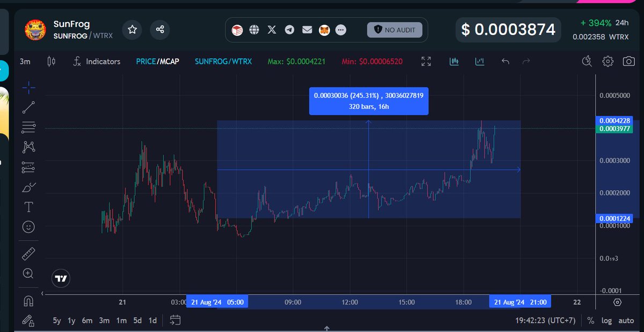
Task: Select the brush drawing tool
Action: 29,187
